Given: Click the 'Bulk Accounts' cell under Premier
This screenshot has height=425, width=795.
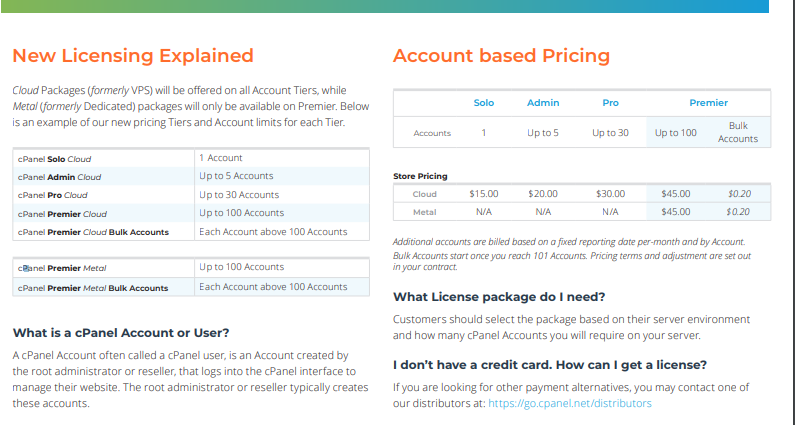Looking at the screenshot, I should pyautogui.click(x=738, y=132).
